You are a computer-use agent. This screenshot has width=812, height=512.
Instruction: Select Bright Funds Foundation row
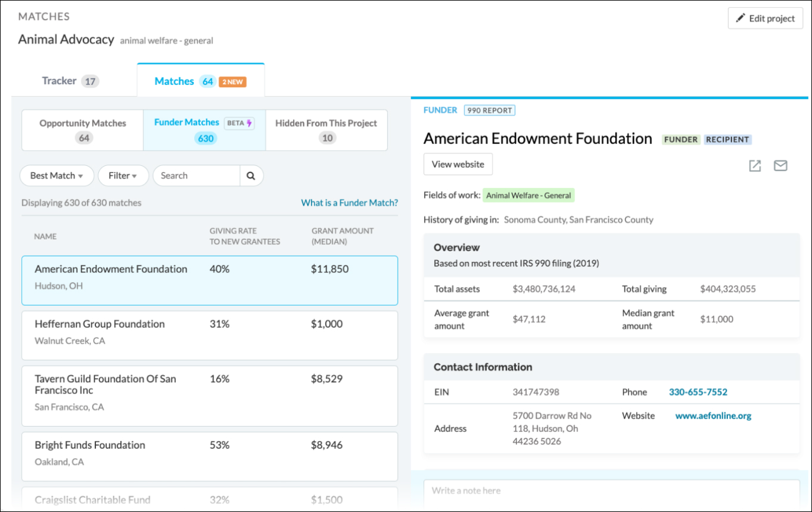click(x=210, y=456)
